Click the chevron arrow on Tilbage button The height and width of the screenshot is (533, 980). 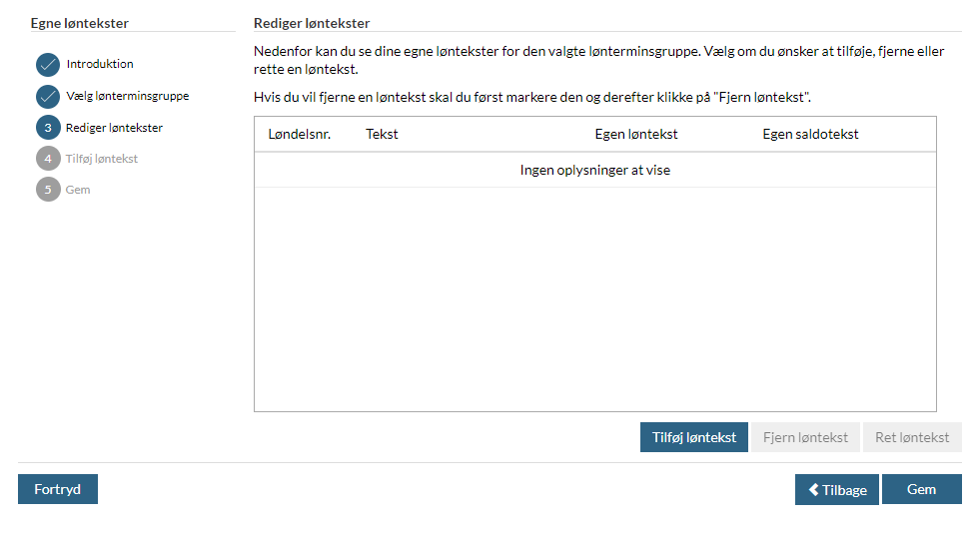point(814,490)
